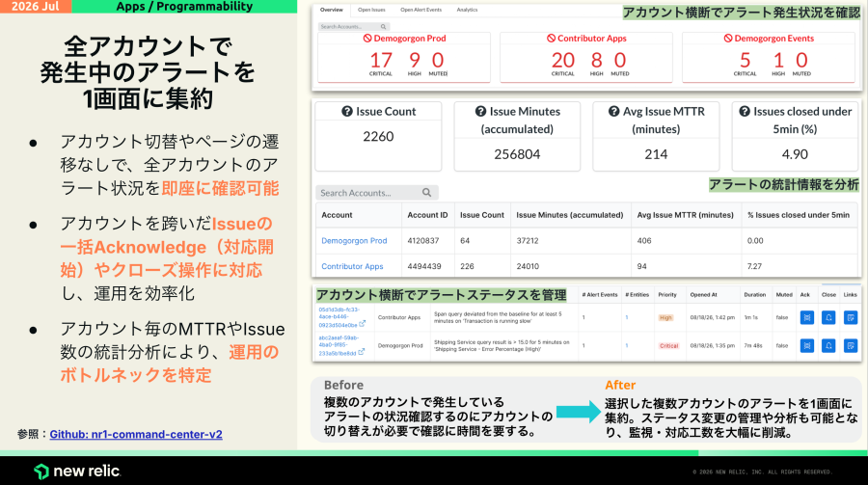The width and height of the screenshot is (868, 485).
Task: Select the 20 critical count for Contributor Apps
Action: tap(563, 60)
